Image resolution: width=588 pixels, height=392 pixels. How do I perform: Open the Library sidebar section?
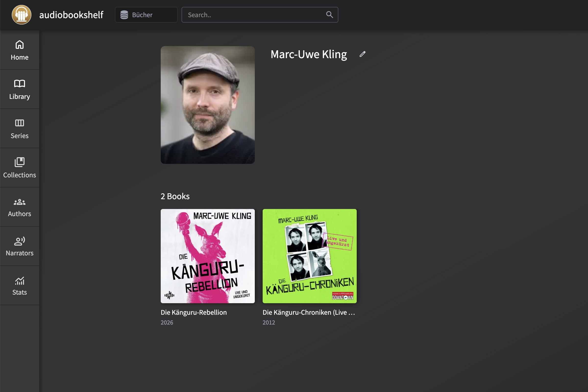click(x=19, y=89)
